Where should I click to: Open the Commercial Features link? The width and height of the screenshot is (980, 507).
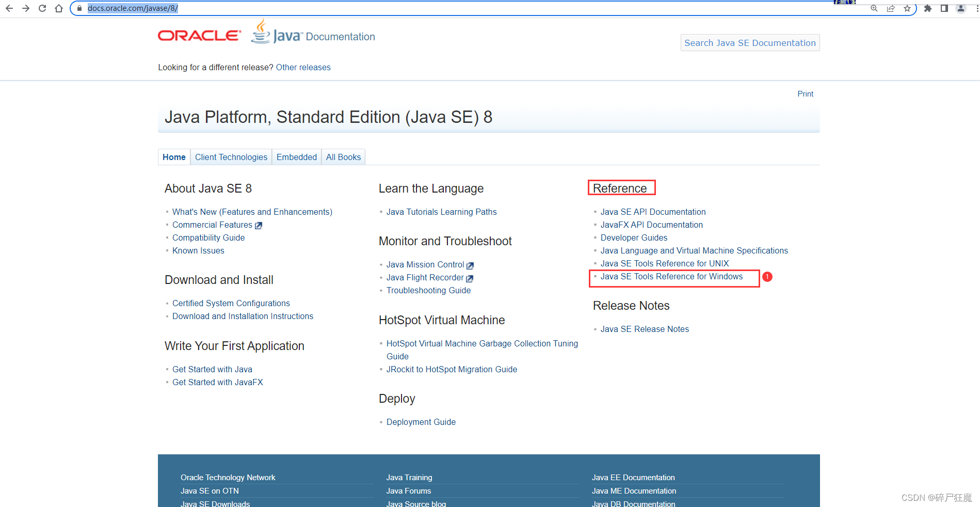pos(212,225)
